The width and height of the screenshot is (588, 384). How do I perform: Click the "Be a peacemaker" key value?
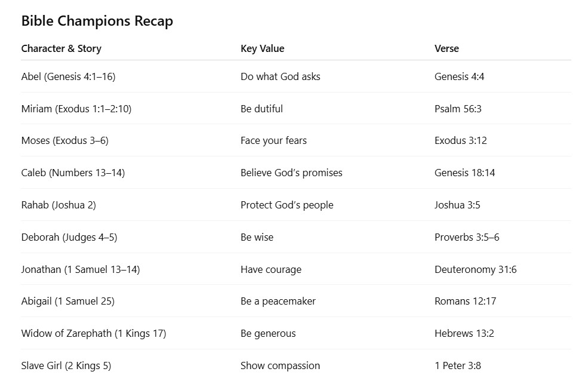coord(278,301)
